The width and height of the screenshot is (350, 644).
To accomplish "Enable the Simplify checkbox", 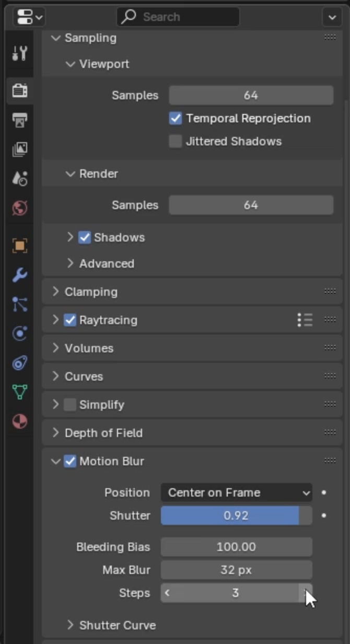I will [x=70, y=405].
